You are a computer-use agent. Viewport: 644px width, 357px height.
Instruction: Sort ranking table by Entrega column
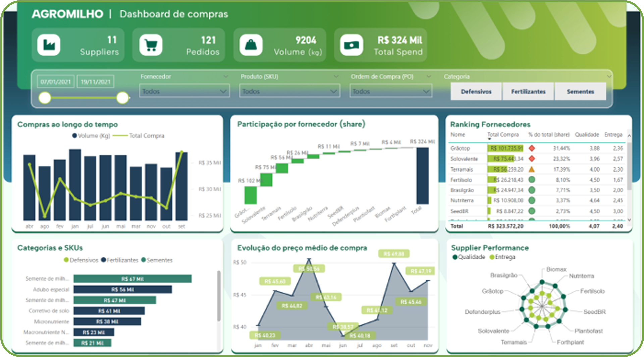613,135
